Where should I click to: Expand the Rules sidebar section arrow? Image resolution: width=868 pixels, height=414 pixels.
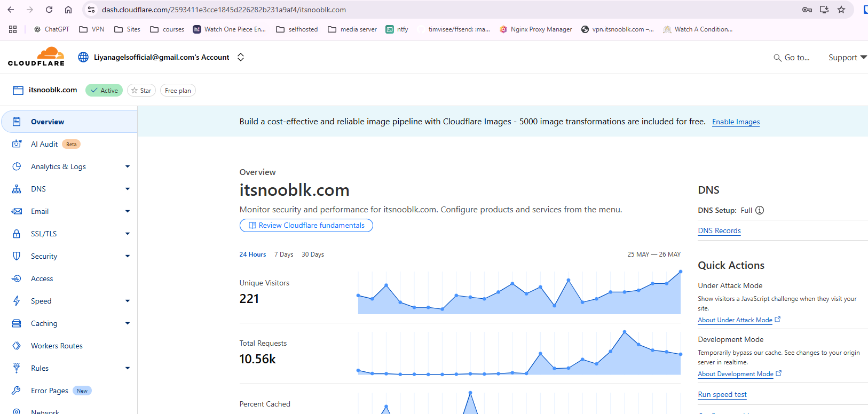point(128,368)
